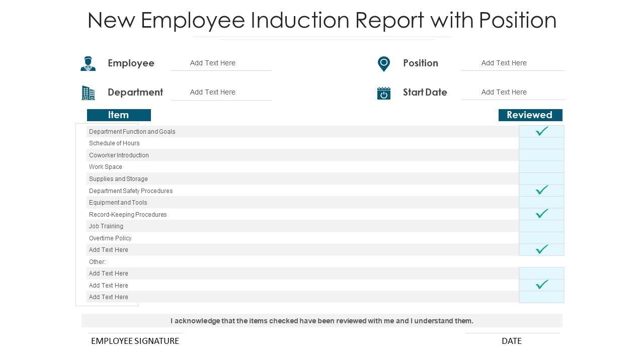Click the Item column header

click(119, 115)
